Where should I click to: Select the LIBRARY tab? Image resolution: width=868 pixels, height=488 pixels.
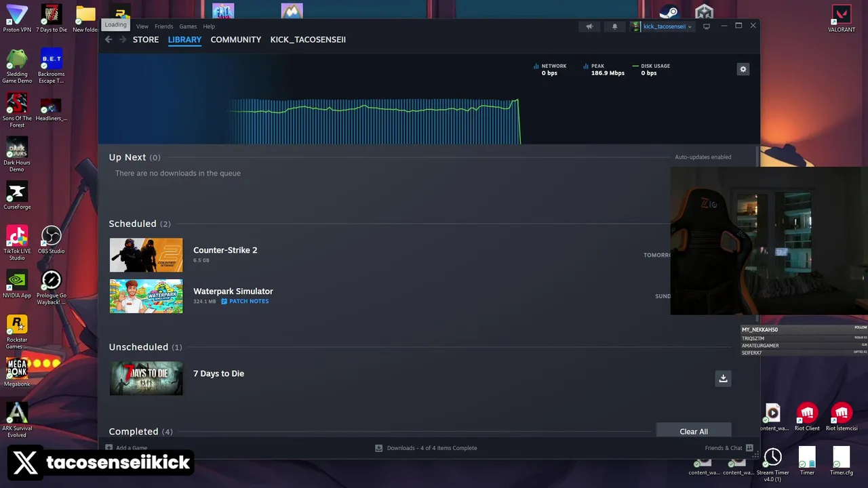coord(184,39)
